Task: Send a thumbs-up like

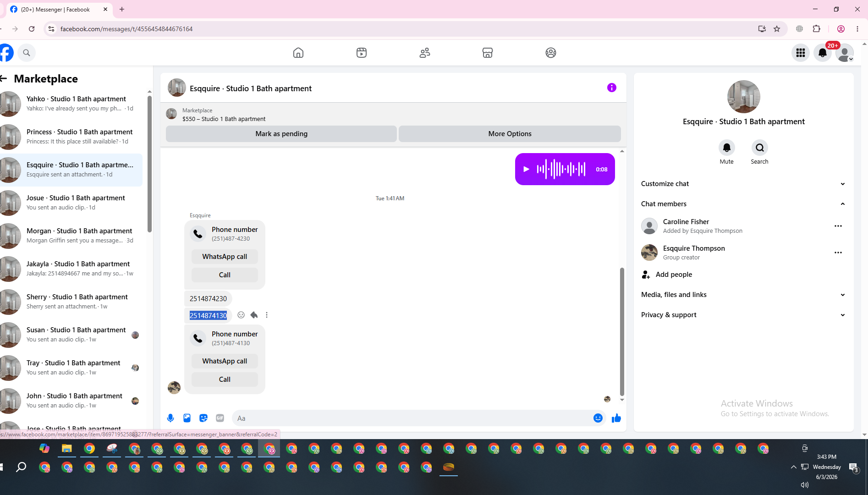Action: [x=616, y=418]
